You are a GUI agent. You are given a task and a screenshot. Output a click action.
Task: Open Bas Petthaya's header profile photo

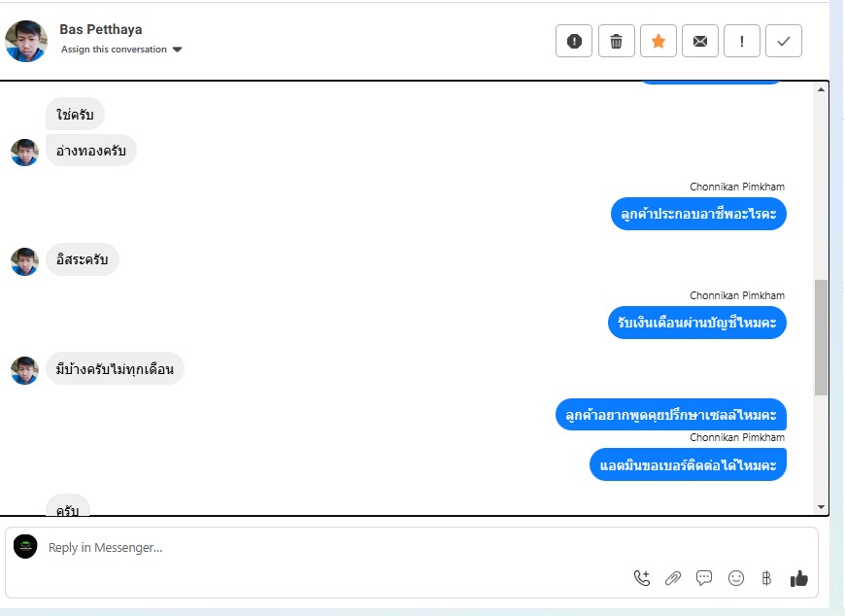pyautogui.click(x=26, y=41)
